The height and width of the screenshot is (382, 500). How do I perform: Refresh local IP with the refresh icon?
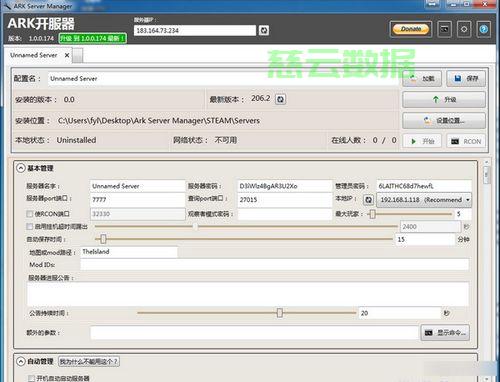click(x=368, y=200)
